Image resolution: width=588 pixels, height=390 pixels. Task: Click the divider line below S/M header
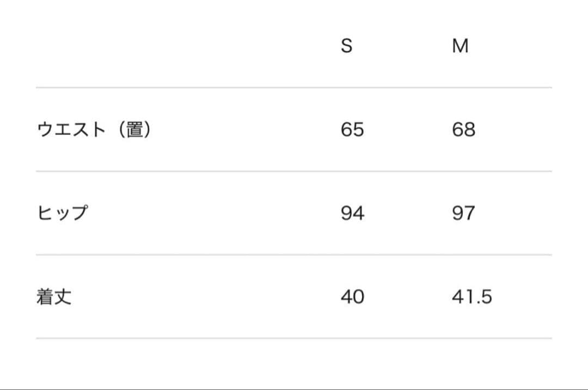tap(294, 87)
